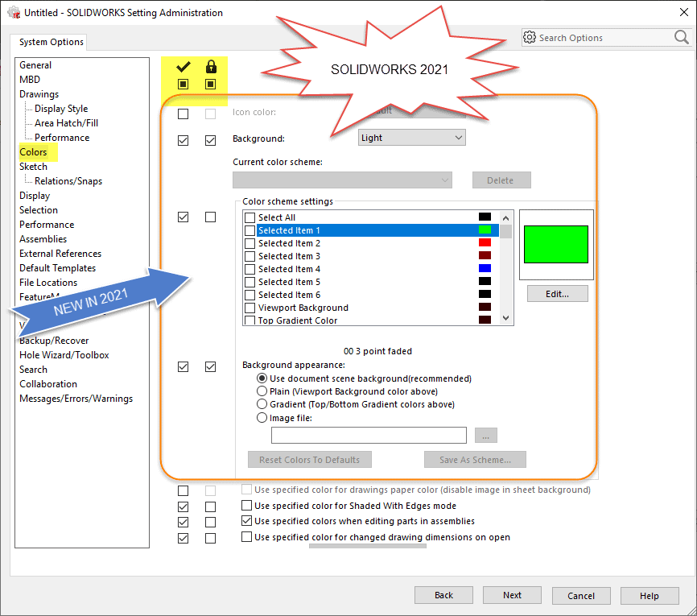Select Drawings in the options tree
Image resolution: width=697 pixels, height=616 pixels.
[x=39, y=94]
